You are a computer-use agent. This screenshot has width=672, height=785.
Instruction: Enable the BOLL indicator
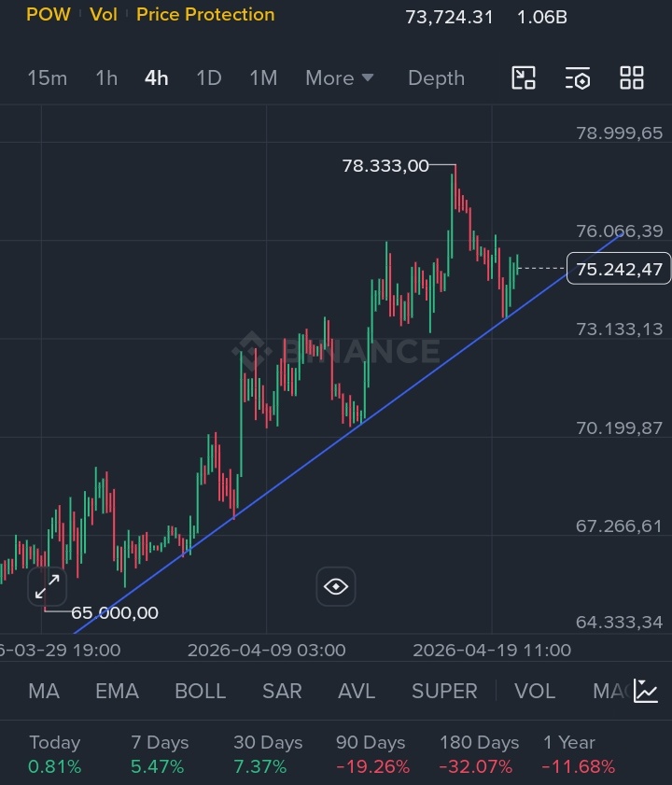coord(201,692)
